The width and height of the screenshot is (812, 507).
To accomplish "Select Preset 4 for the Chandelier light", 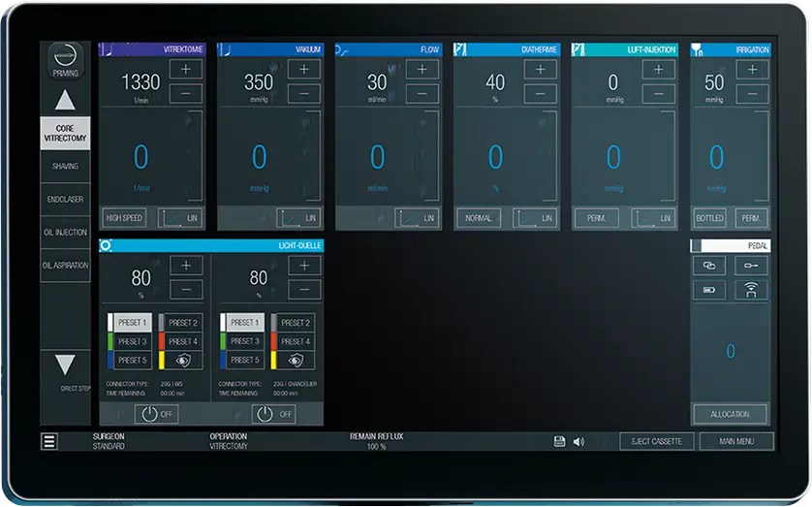I will click(x=293, y=341).
